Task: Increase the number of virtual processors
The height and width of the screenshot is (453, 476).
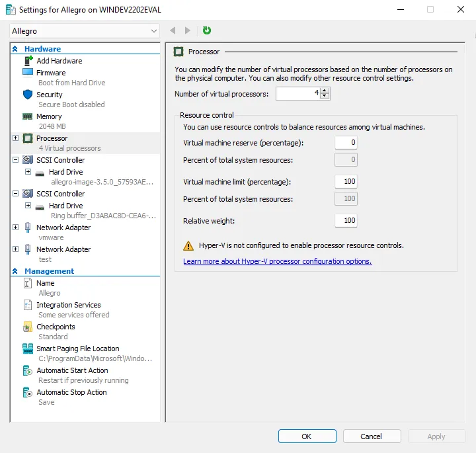Action: [325, 91]
